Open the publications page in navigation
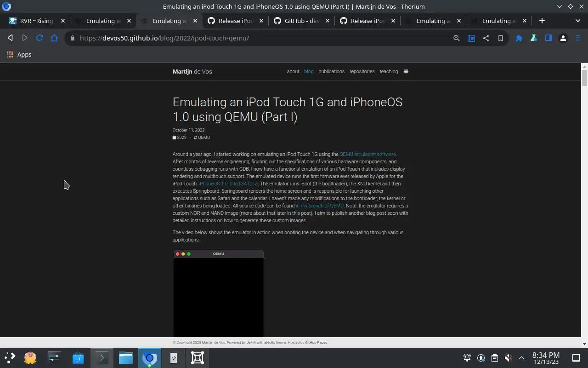The height and width of the screenshot is (368, 588). tap(331, 71)
